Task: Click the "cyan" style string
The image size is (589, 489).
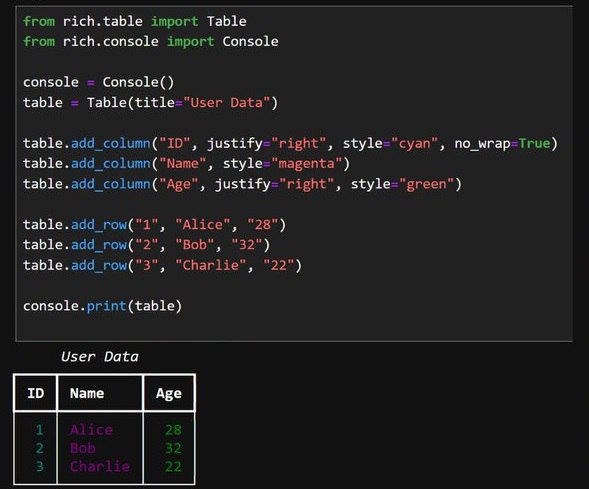Action: click(414, 143)
